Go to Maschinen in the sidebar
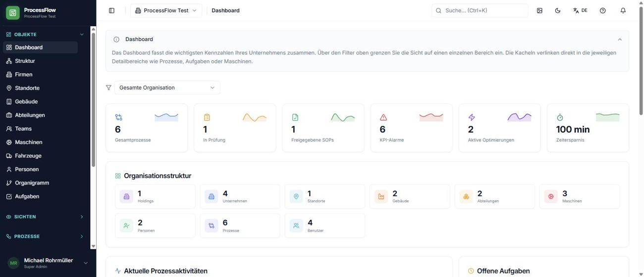The image size is (644, 277). coord(41,142)
